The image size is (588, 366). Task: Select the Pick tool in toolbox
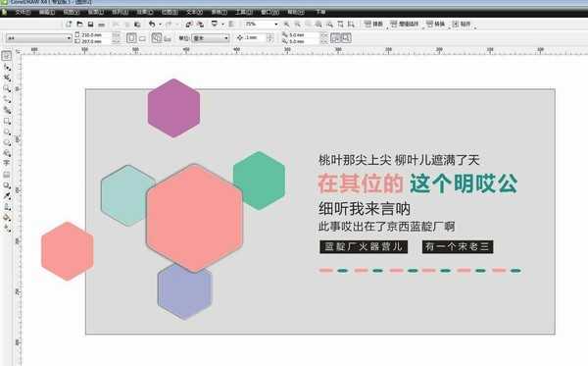coord(7,56)
